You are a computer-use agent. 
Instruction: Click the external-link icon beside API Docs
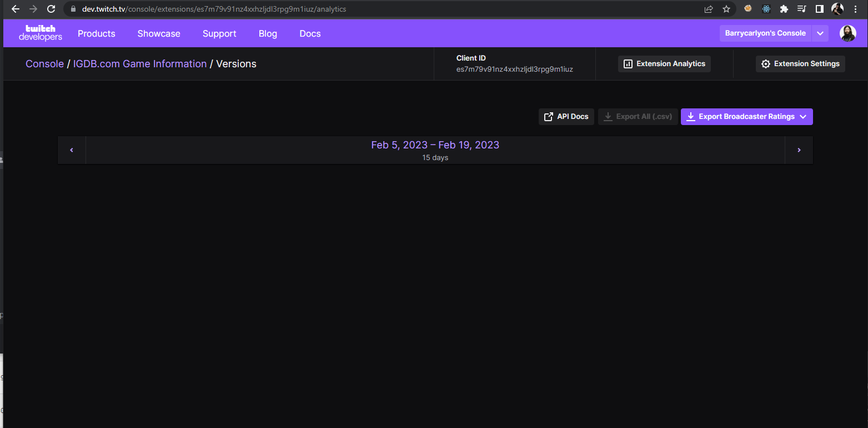(549, 116)
